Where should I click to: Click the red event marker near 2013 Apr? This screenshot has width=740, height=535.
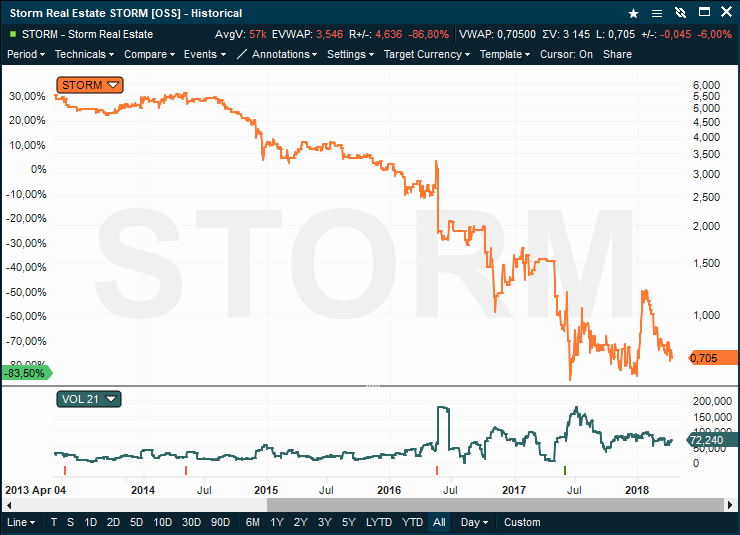tap(65, 470)
